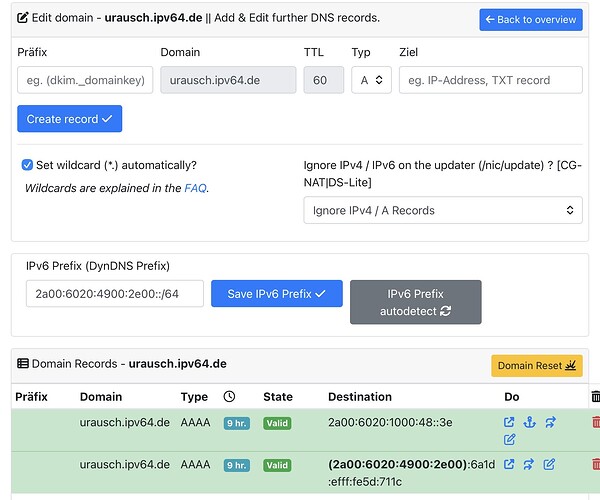Open external link icon for 2a00:6020:1000:48::3e record
Screen dimensions: 600x500
[x=509, y=423]
